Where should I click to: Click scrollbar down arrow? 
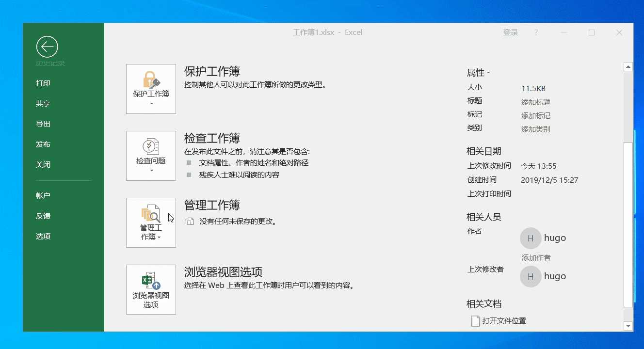628,326
